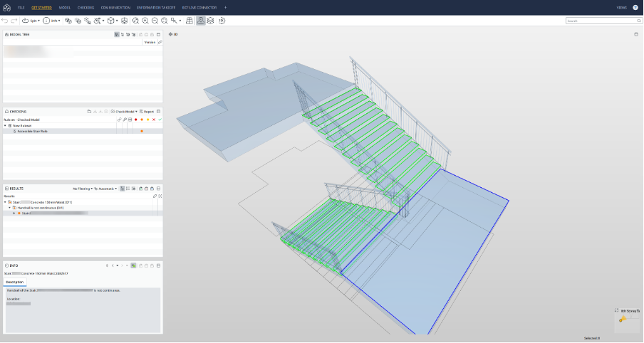Toggle the green accepted checkmark filter

coord(160,120)
